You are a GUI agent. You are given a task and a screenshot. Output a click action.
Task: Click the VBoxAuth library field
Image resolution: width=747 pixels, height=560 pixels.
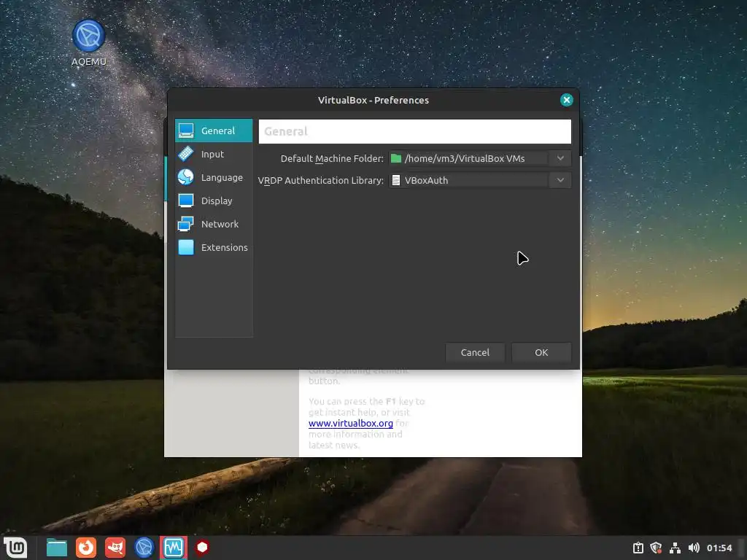[480, 180]
